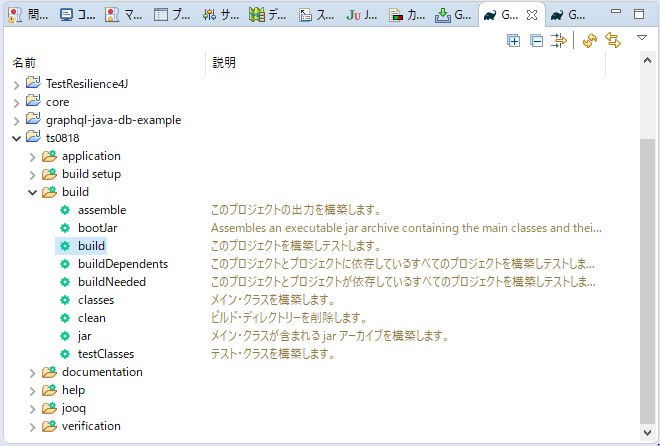The height and width of the screenshot is (446, 660).
Task: Switch to the first tab starting with 問
Action: (x=29, y=16)
